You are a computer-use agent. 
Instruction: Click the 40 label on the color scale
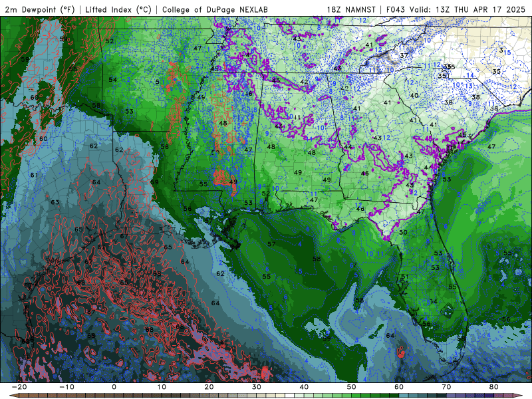point(304,387)
